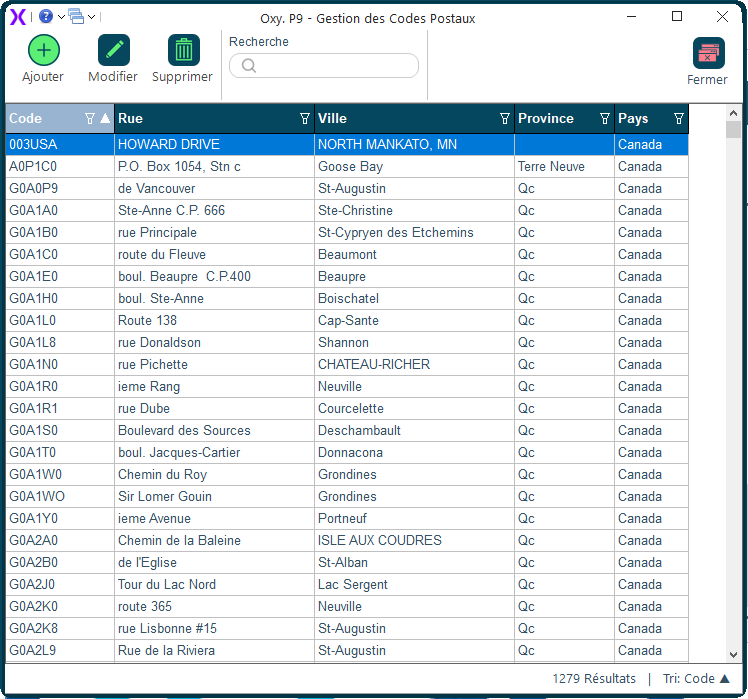This screenshot has height=699, width=748.
Task: Select the Boischatel city cell
Action: tap(414, 298)
